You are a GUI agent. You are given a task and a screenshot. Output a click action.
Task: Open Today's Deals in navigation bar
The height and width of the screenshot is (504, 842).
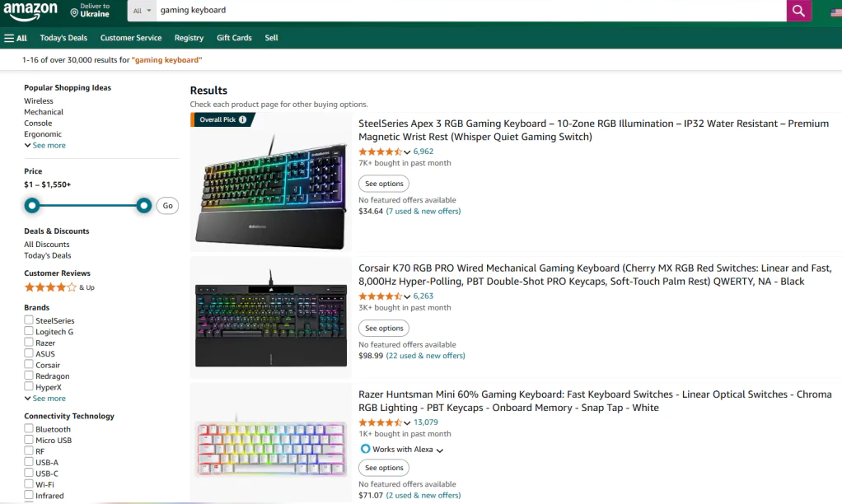coord(63,38)
